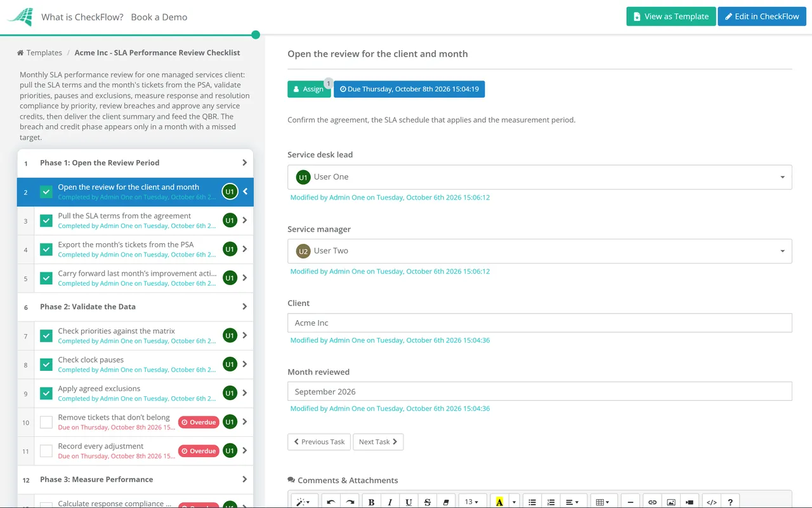This screenshot has width=812, height=508.
Task: Click Edit in CheckFlow button
Action: (762, 17)
